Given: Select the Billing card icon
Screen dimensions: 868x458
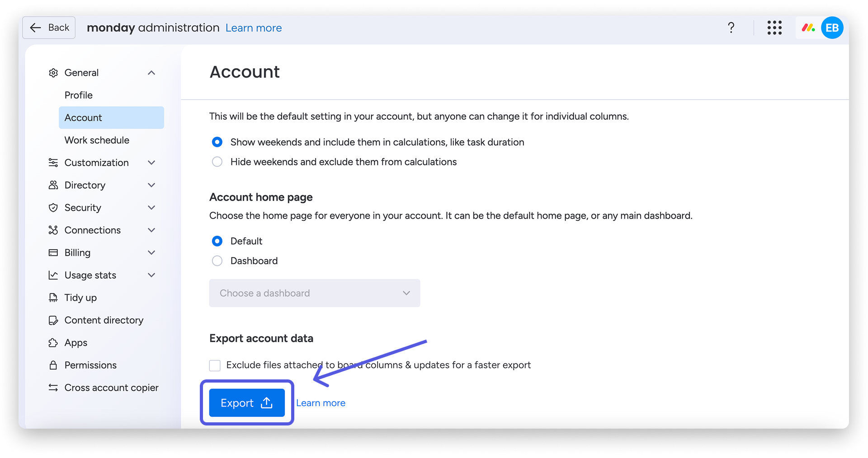Looking at the screenshot, I should point(53,252).
